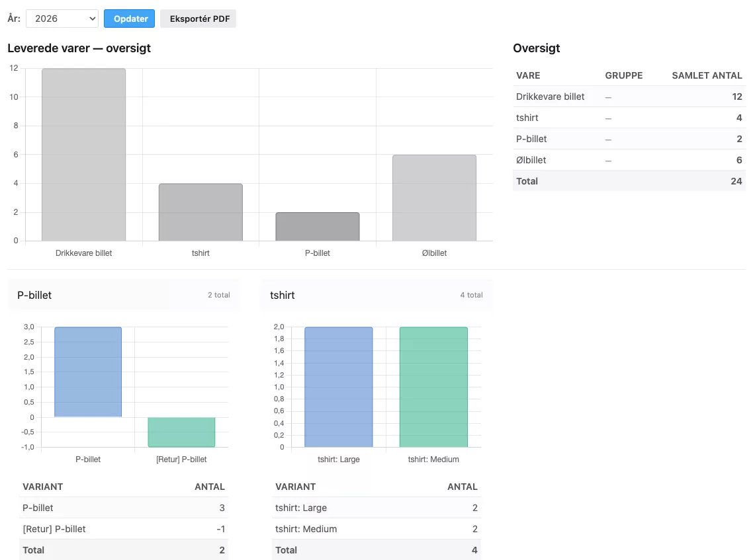755x560 pixels.
Task: Click the VARIANT header in the P-billet variant table
Action: click(x=43, y=487)
